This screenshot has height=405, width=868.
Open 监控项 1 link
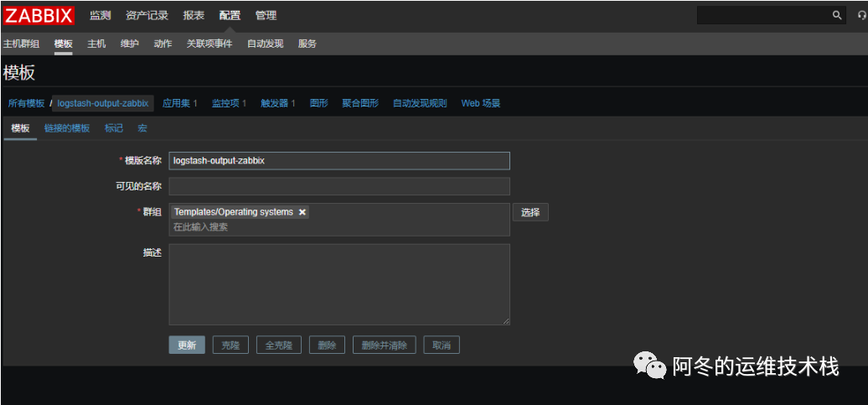230,104
